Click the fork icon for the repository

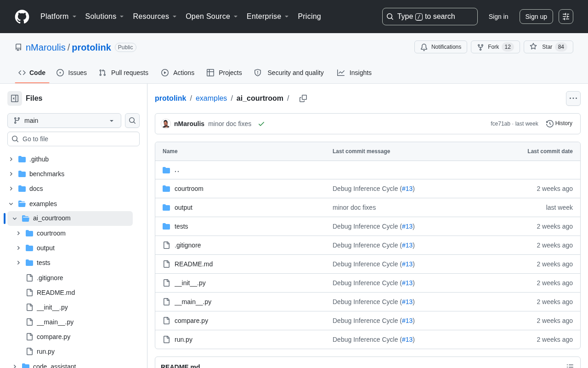click(481, 47)
